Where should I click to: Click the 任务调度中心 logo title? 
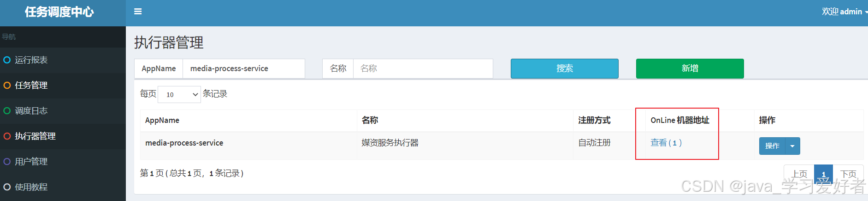pos(59,12)
